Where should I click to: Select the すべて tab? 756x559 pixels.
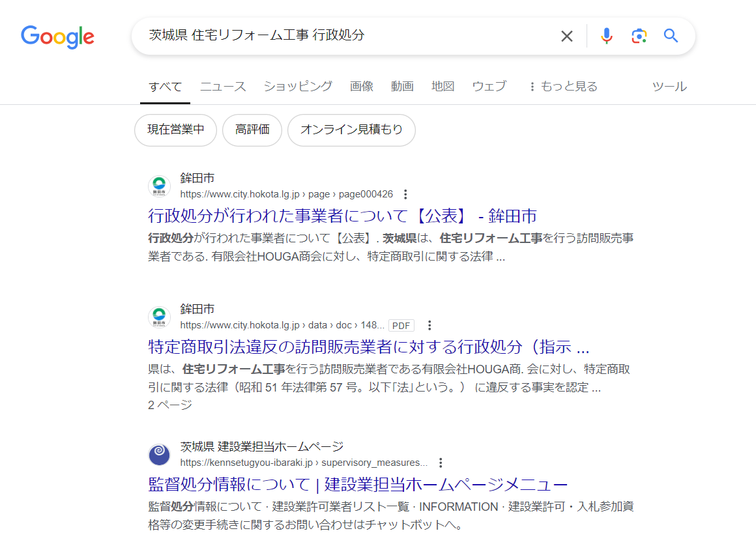coord(165,87)
